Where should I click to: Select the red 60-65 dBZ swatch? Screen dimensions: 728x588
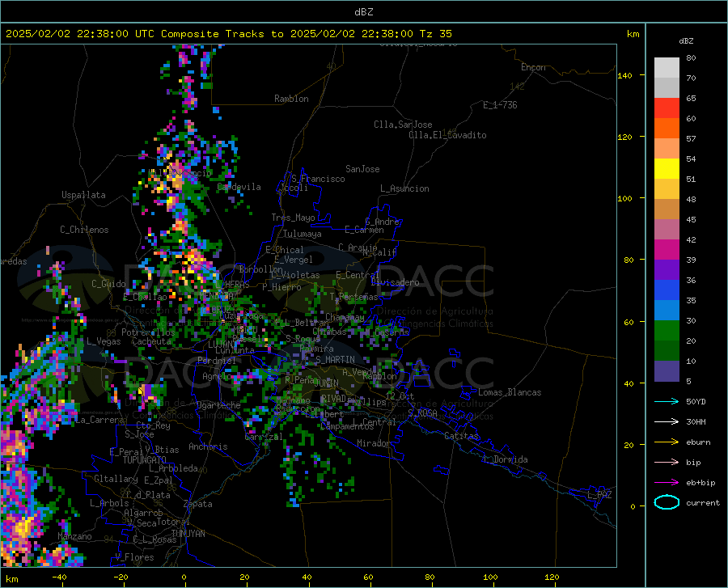pyautogui.click(x=667, y=108)
